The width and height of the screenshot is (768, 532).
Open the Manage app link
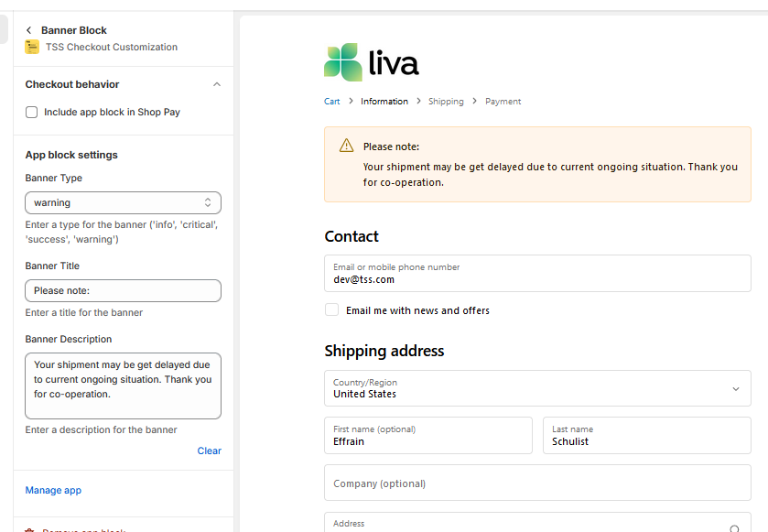(x=53, y=490)
